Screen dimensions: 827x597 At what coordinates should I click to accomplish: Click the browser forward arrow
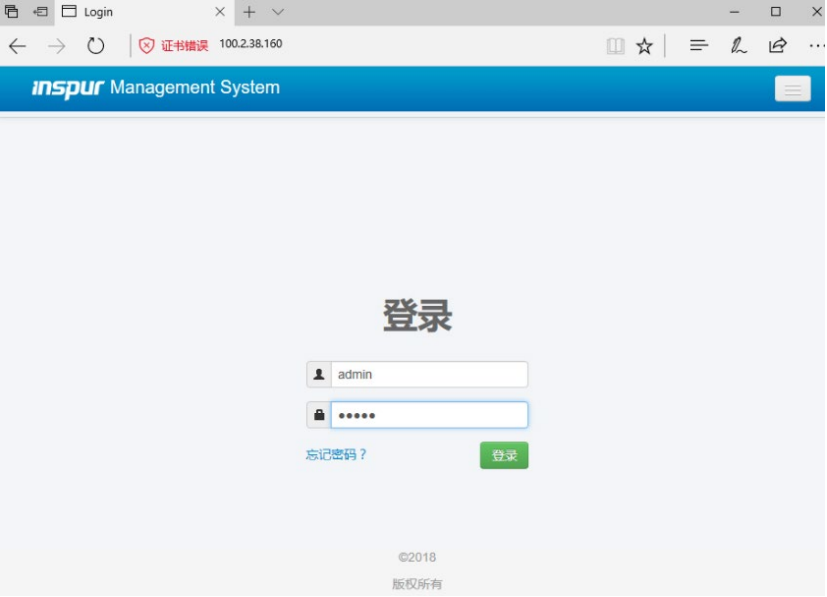[56, 46]
